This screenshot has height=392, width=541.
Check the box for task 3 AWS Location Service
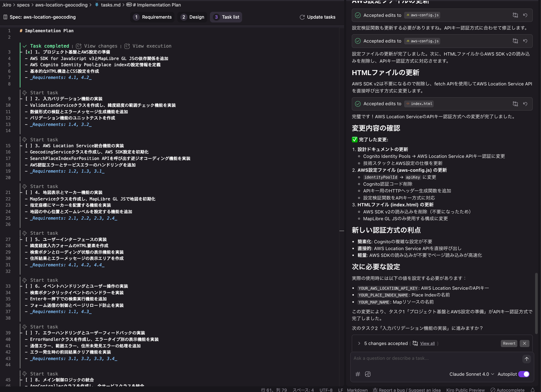click(29, 146)
